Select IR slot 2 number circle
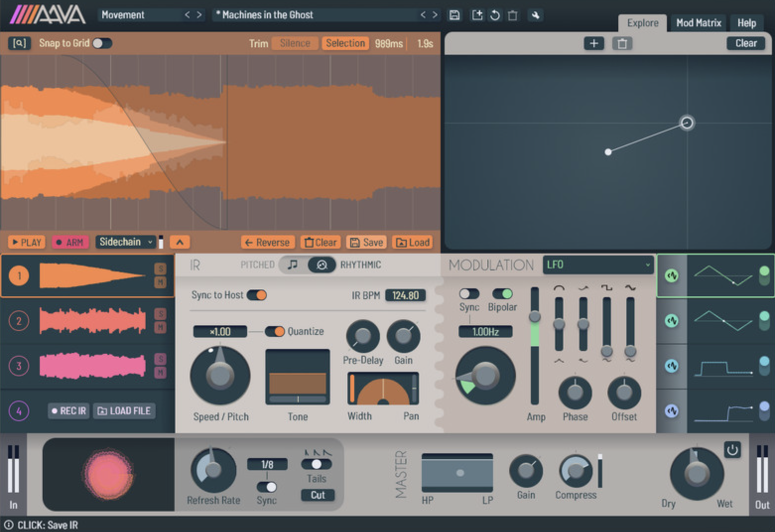The height and width of the screenshot is (532, 775). pos(19,321)
